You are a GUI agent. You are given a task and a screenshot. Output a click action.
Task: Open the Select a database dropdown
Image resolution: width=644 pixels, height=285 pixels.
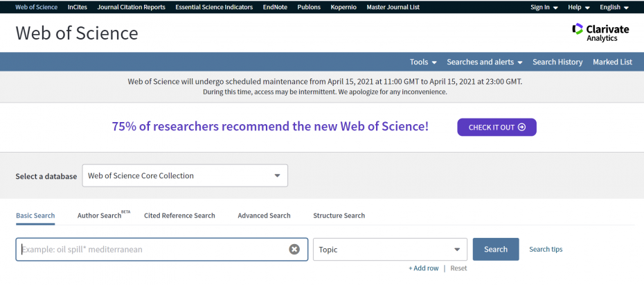(x=185, y=176)
